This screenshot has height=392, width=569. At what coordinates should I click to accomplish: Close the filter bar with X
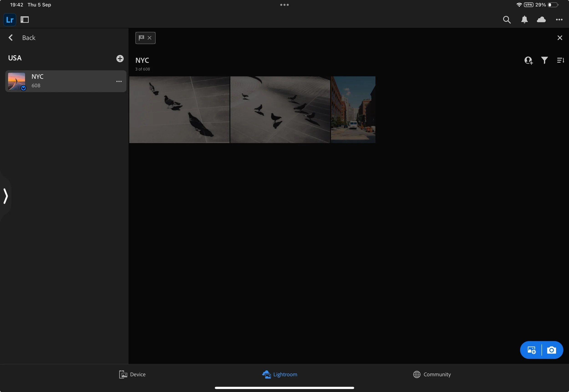[560, 38]
